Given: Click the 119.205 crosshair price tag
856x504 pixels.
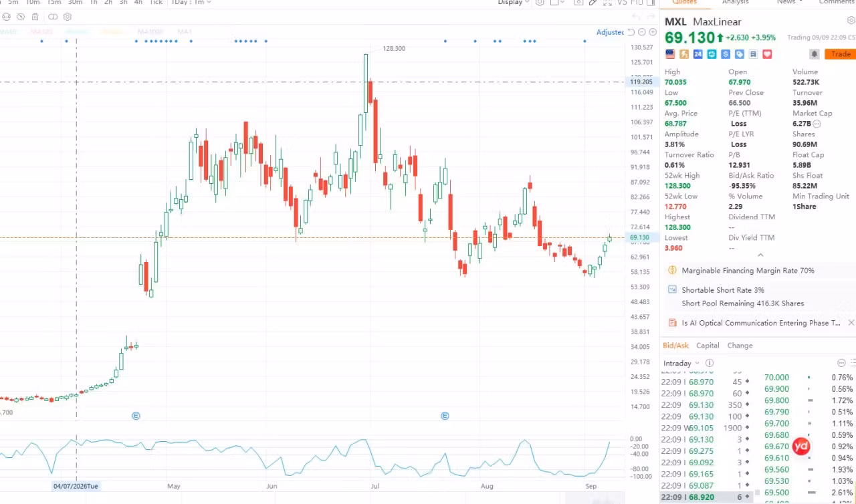Looking at the screenshot, I should [x=642, y=82].
